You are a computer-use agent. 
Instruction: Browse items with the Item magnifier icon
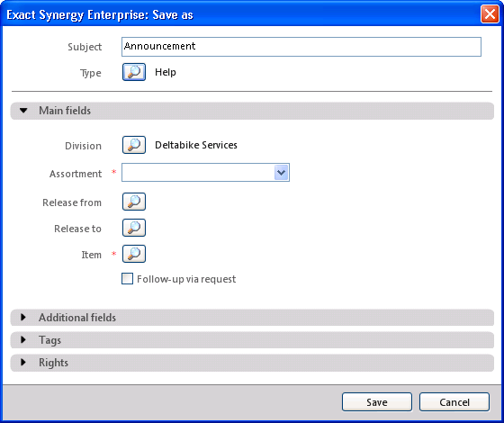134,254
